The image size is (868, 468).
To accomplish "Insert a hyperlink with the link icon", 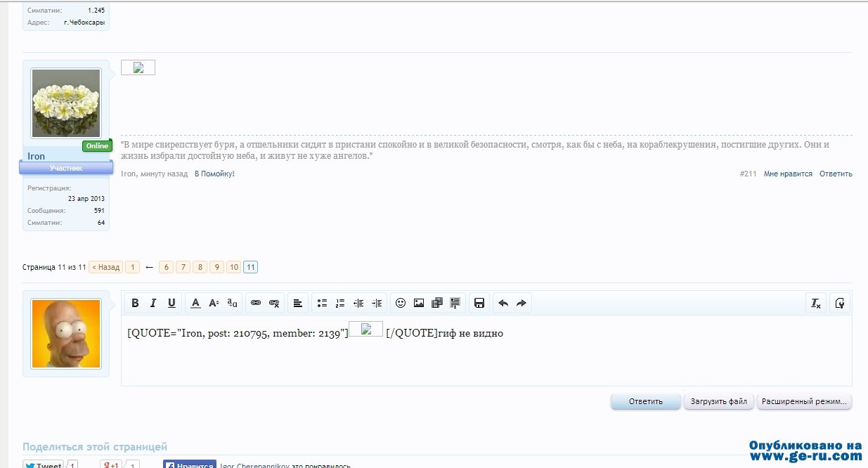I will click(x=256, y=303).
